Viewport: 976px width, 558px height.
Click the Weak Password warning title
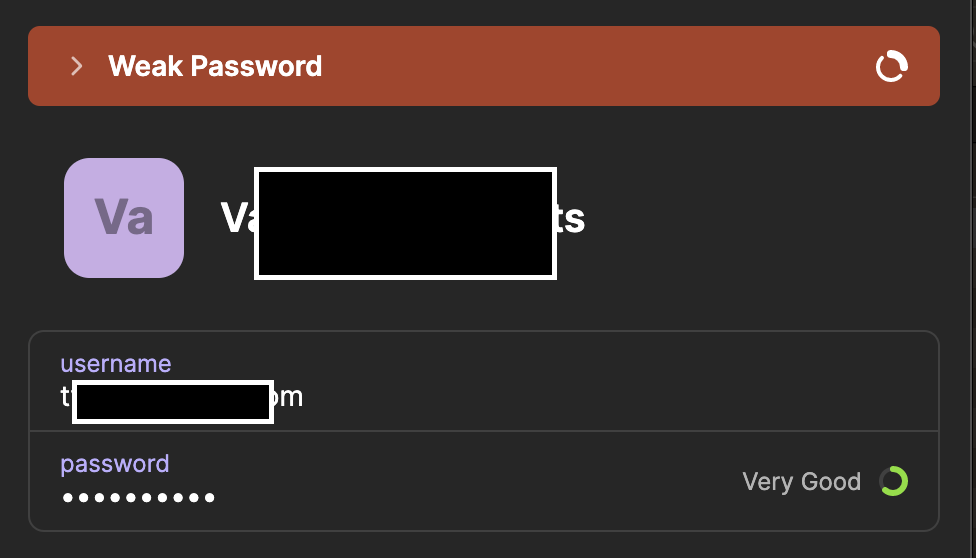click(x=215, y=67)
